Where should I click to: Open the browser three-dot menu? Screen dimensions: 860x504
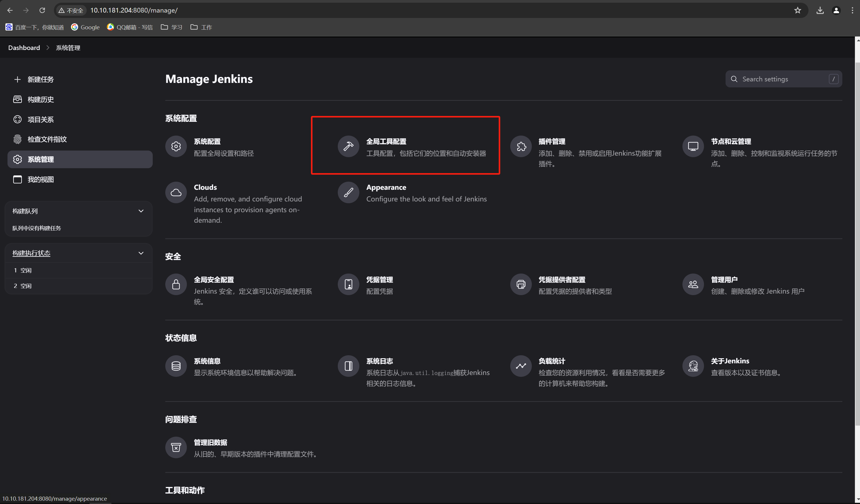point(853,10)
